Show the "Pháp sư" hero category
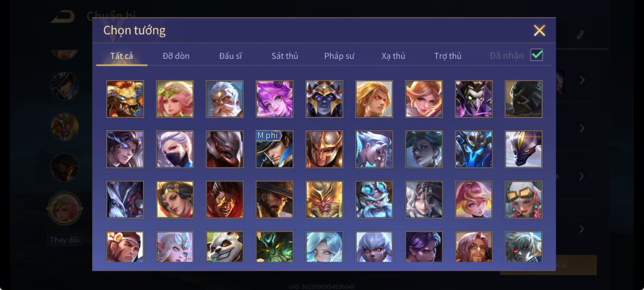The image size is (644, 290). pyautogui.click(x=339, y=56)
